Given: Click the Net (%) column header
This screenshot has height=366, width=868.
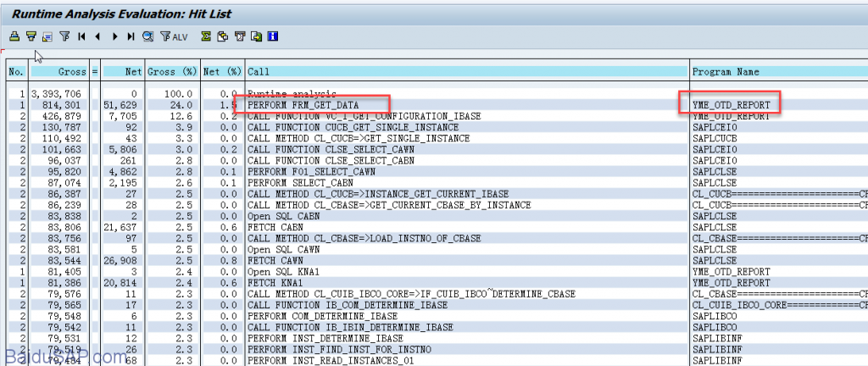Looking at the screenshot, I should [223, 72].
